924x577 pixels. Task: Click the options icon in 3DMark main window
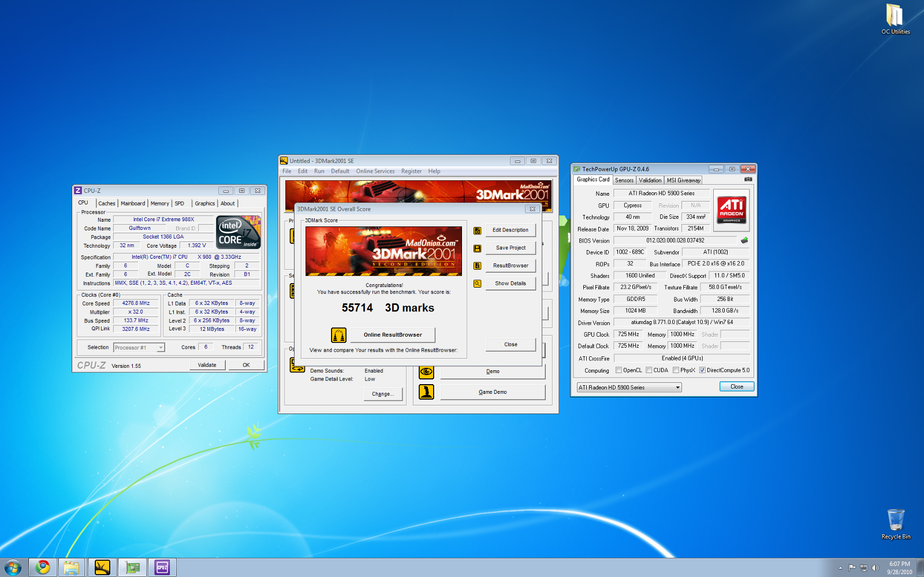297,365
